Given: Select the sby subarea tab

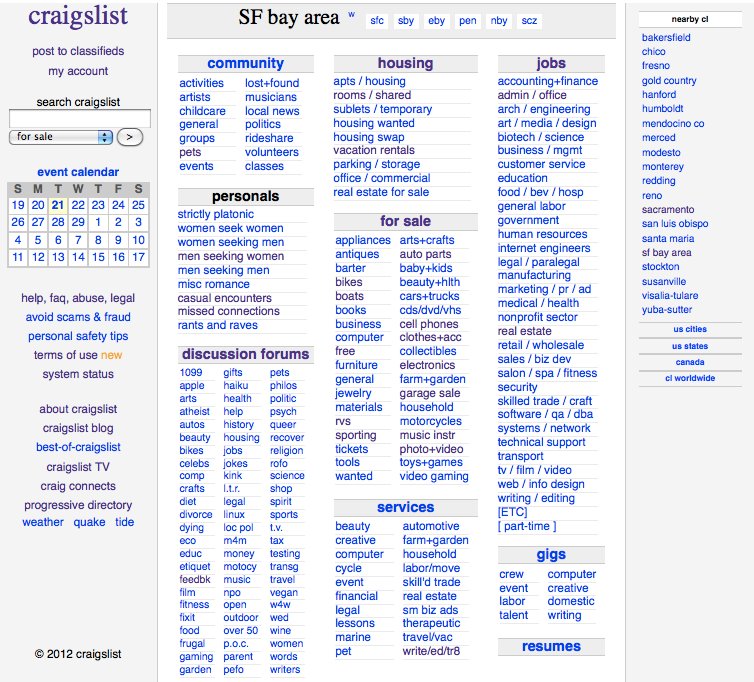Looking at the screenshot, I should (406, 21).
